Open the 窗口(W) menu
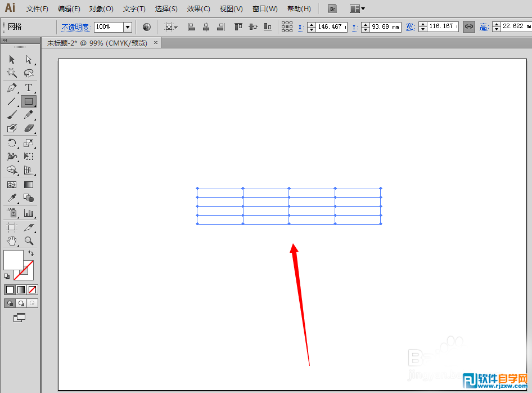Viewport: 532px width, 393px height. 265,9
